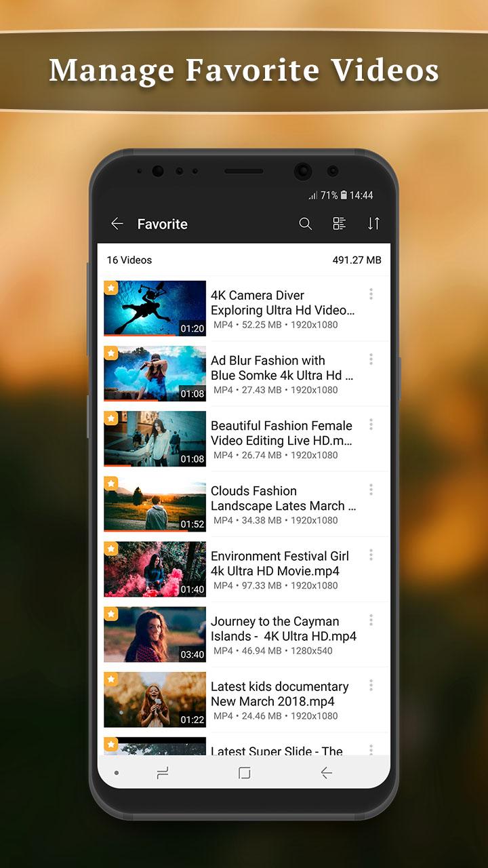This screenshot has height=868, width=488.
Task: Open search in the Favorite toolbar
Action: pyautogui.click(x=306, y=224)
